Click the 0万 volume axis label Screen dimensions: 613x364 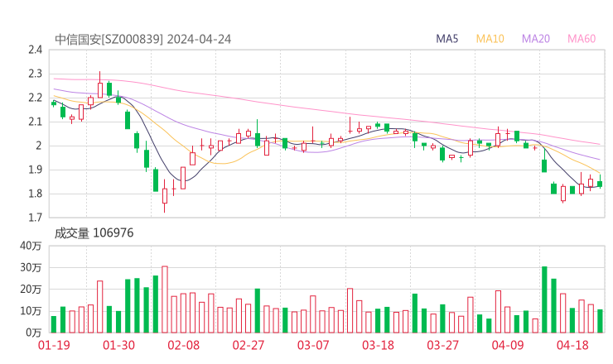[34, 333]
